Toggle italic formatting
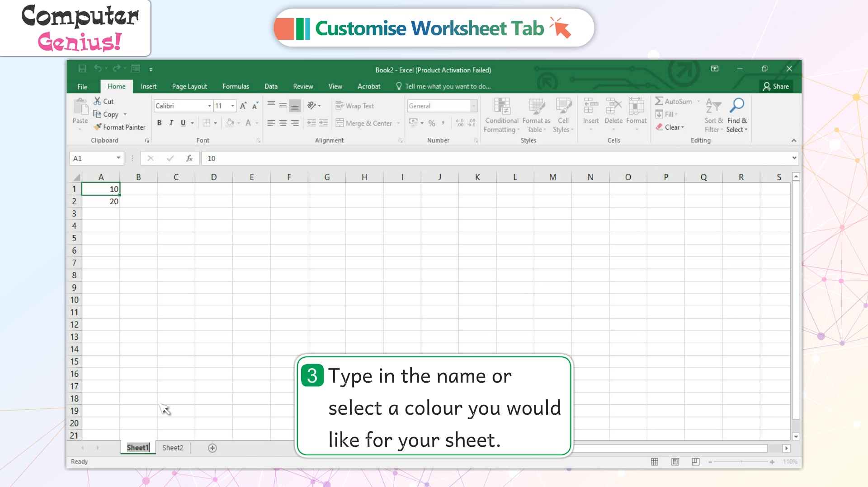 [x=171, y=123]
